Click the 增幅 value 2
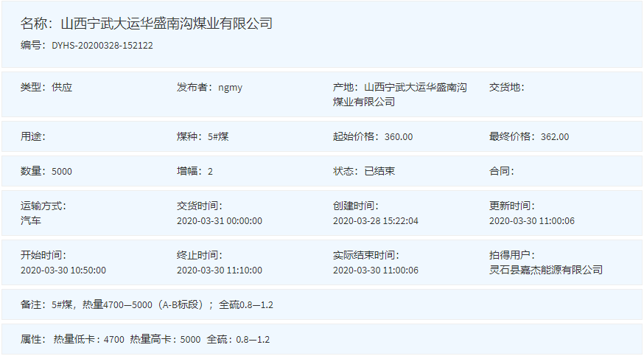 coord(210,172)
